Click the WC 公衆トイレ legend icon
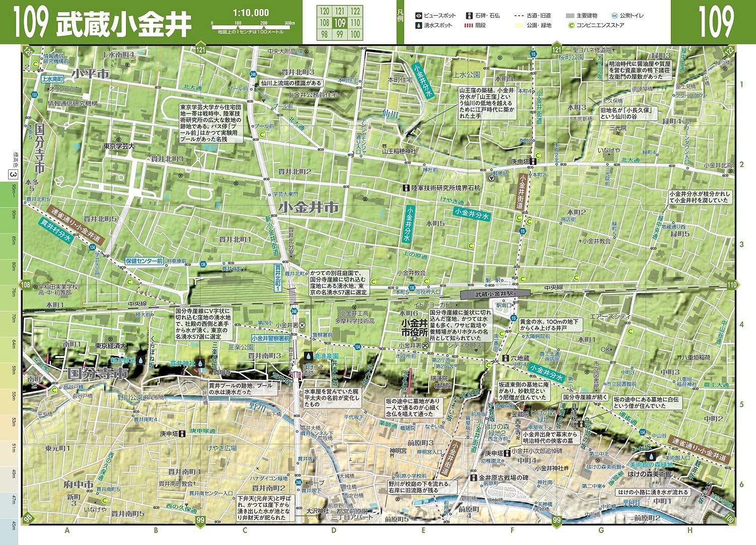 click(x=614, y=15)
